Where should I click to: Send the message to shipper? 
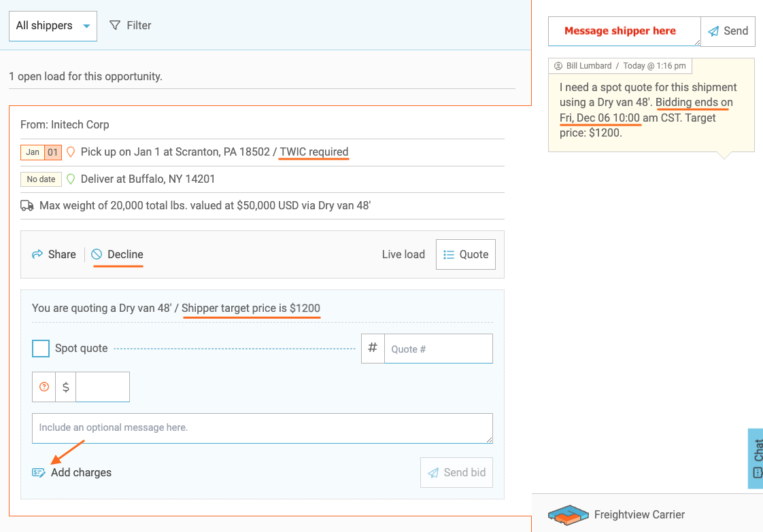[x=728, y=31]
